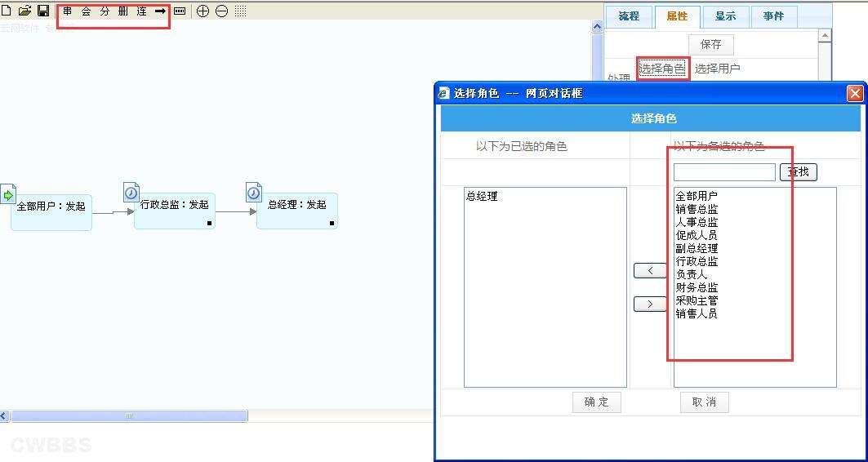
Task: Click the 选择用户 link
Action: [x=718, y=69]
